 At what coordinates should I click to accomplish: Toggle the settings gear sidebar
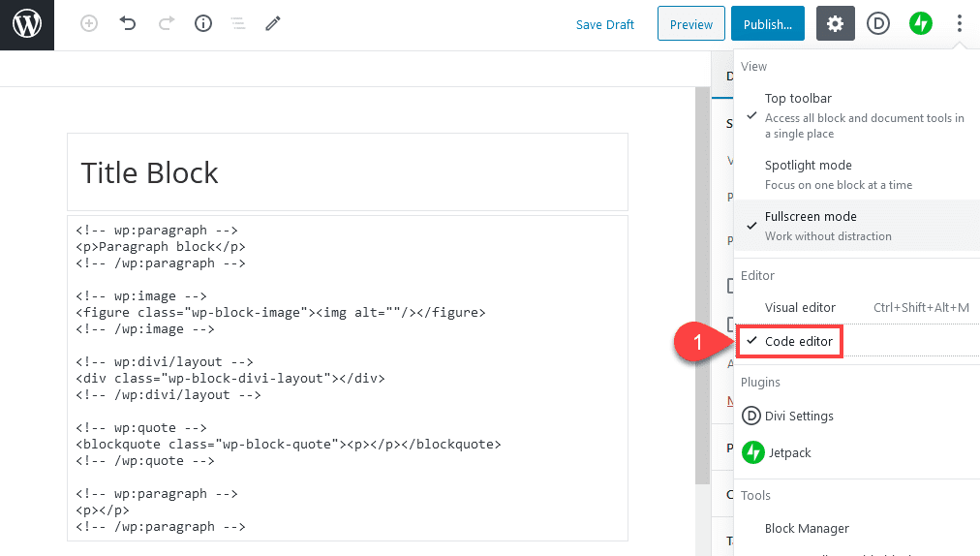coord(835,24)
